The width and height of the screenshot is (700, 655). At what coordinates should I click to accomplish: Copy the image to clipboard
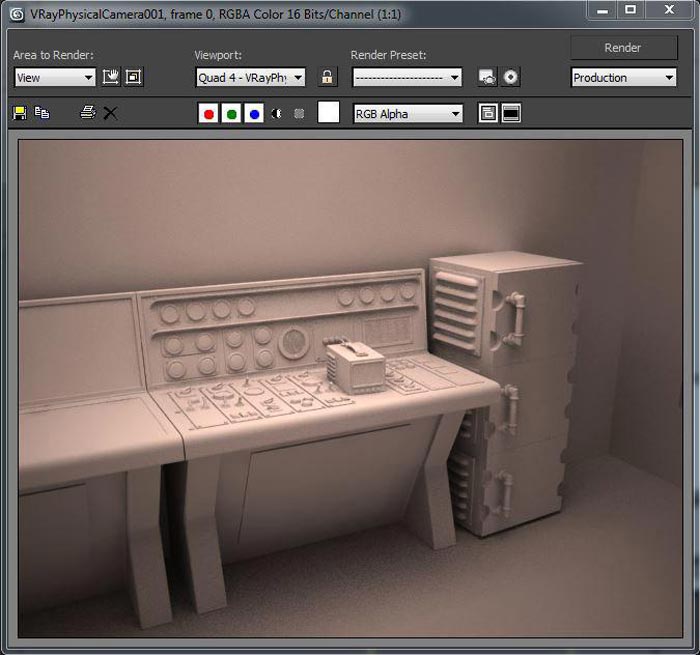(x=42, y=113)
